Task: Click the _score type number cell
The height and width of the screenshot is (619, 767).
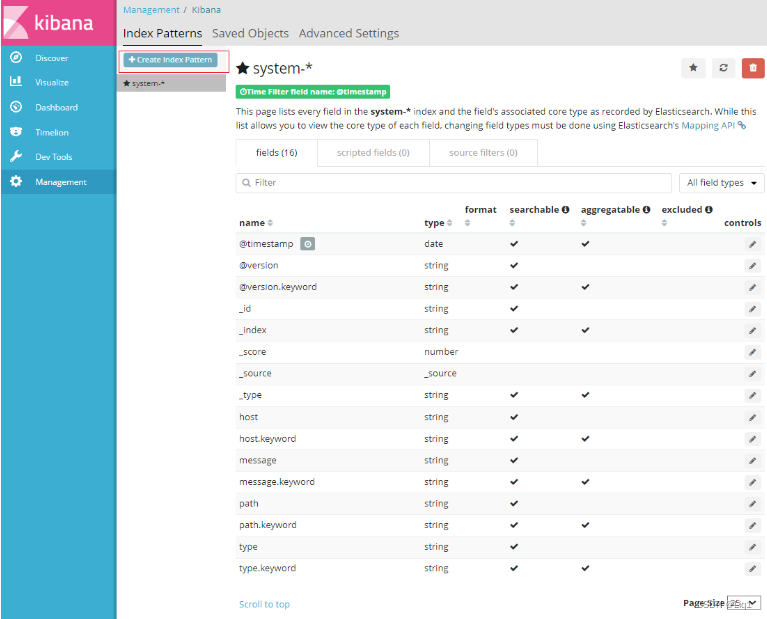Action: point(441,352)
